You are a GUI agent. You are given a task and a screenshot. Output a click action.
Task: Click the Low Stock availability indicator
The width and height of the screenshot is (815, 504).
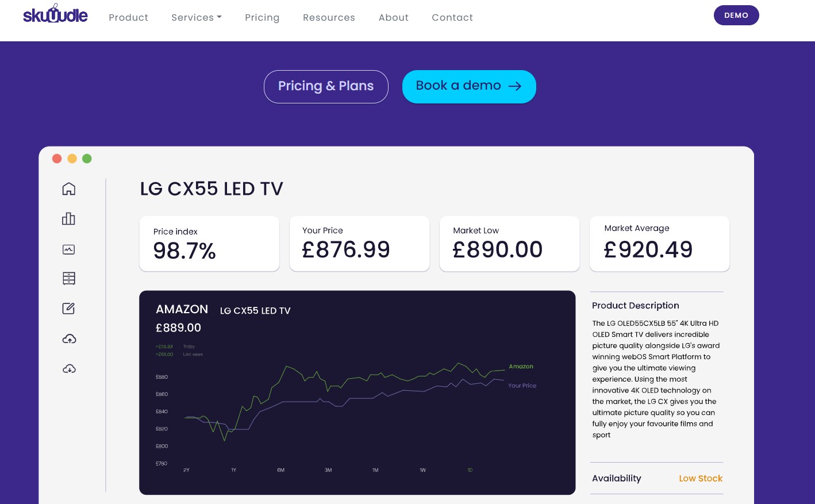701,478
